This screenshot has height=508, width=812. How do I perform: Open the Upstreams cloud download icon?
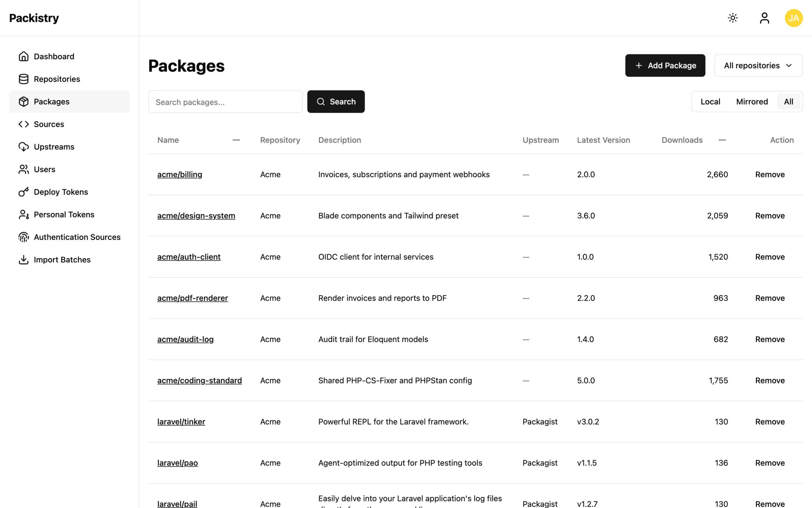tap(24, 146)
